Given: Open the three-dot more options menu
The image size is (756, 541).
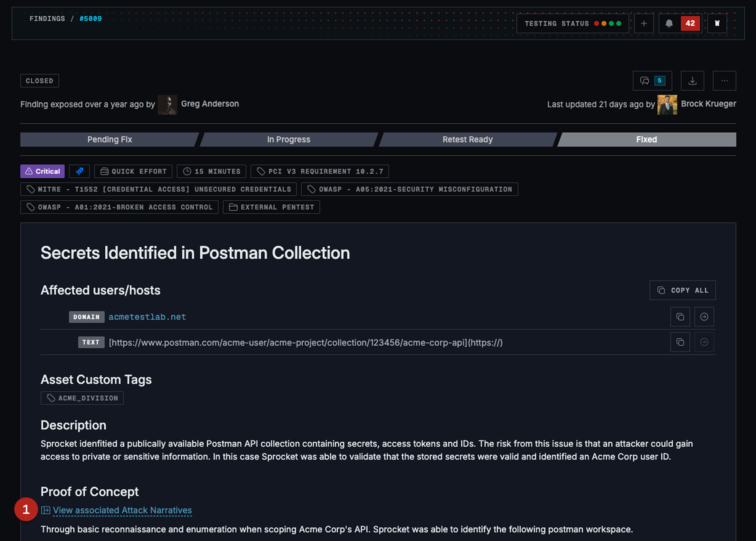Looking at the screenshot, I should point(724,81).
